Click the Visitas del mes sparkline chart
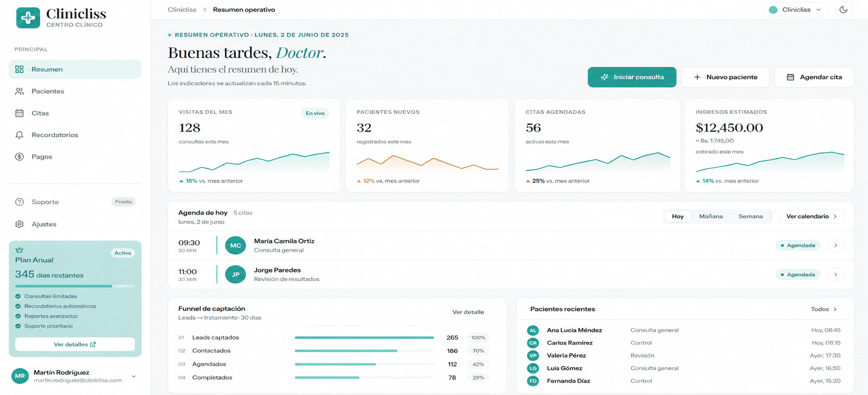The height and width of the screenshot is (395, 868). pyautogui.click(x=254, y=162)
